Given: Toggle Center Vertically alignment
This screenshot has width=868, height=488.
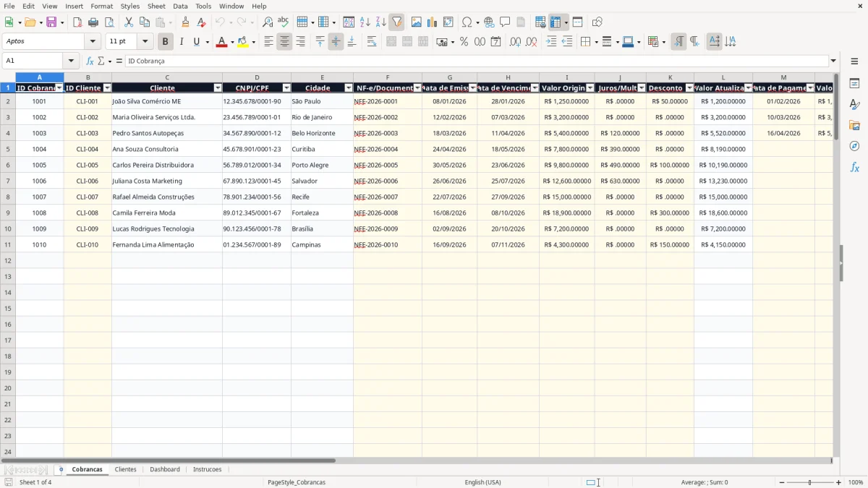Looking at the screenshot, I should pos(336,42).
